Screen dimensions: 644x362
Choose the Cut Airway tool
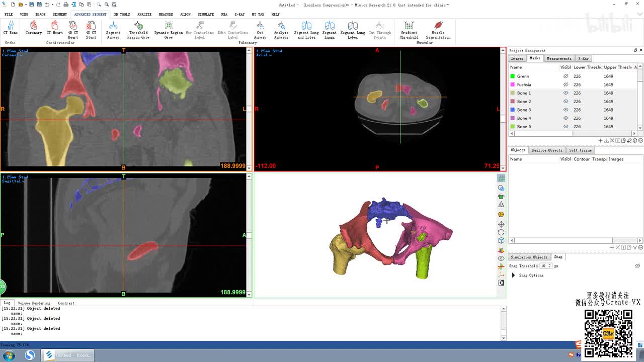click(x=260, y=30)
